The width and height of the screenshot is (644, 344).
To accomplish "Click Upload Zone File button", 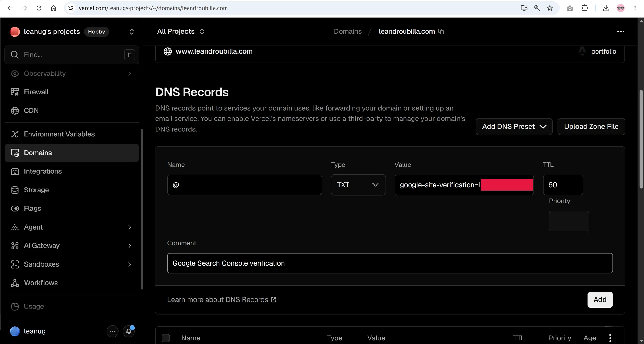I will click(591, 126).
